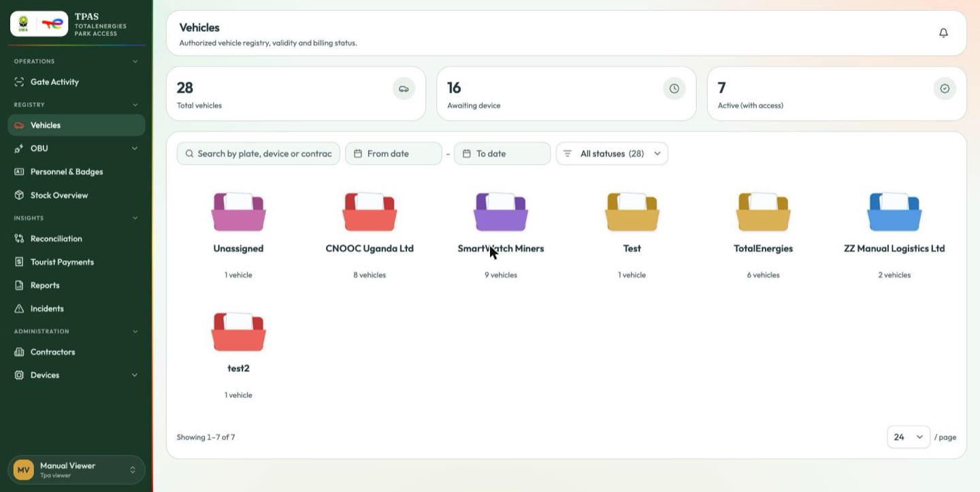Click the SmartWatch Miners folder name
Image resolution: width=980 pixels, height=492 pixels.
501,249
